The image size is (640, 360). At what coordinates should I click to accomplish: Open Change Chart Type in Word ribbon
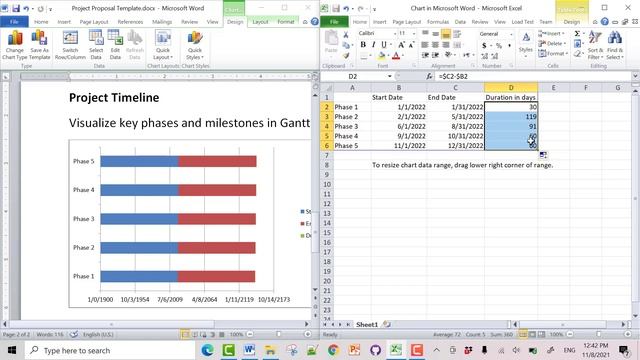click(15, 45)
